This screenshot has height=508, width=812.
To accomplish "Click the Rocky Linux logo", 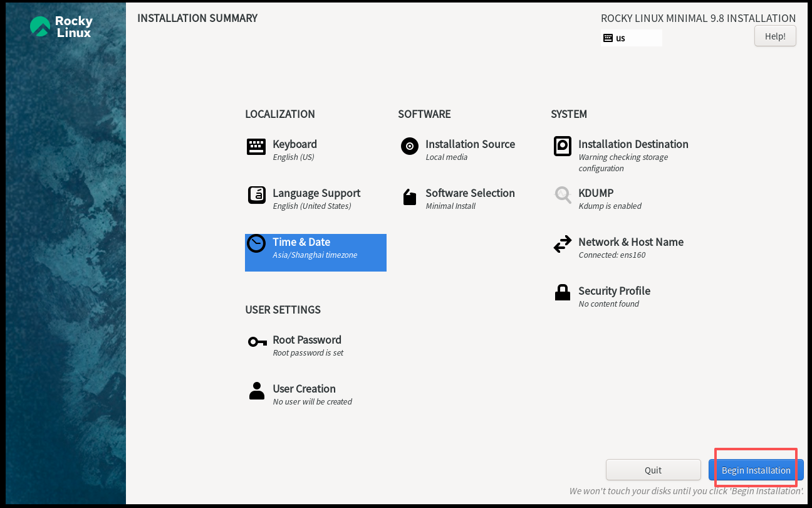I will point(61,26).
